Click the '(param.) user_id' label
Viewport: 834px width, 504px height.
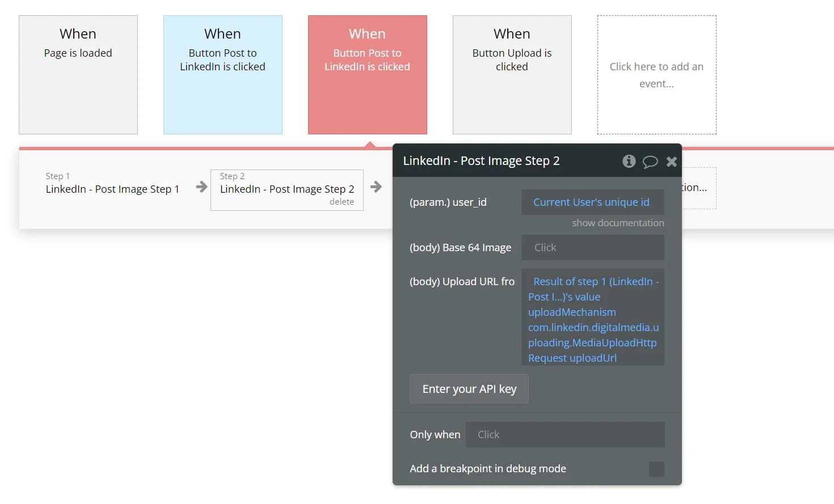pos(448,202)
